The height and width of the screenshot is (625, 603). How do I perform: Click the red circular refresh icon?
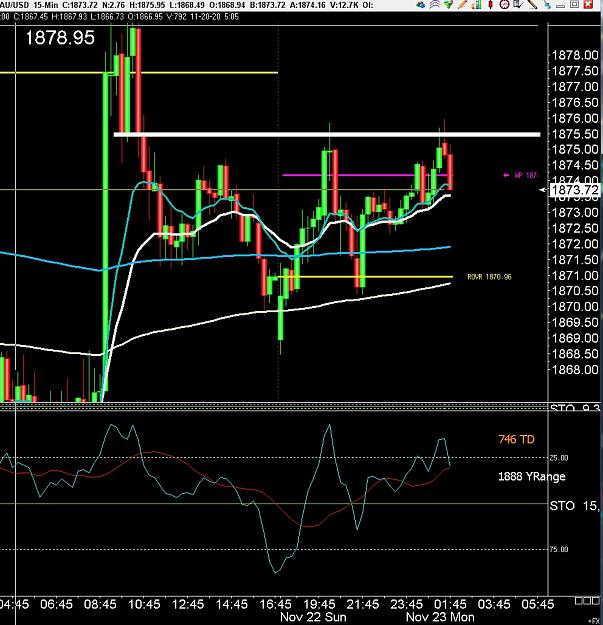point(504,5)
